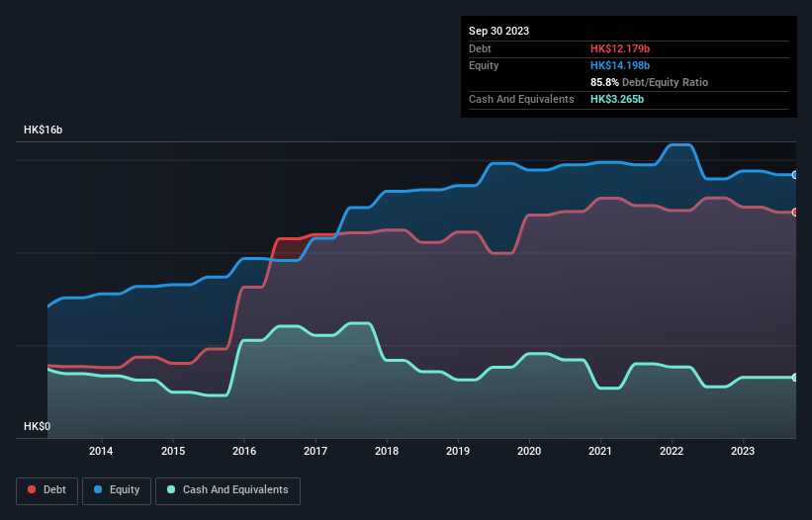Click the blue Equity legend dot
Viewport: 812px width, 520px height.
click(x=98, y=489)
